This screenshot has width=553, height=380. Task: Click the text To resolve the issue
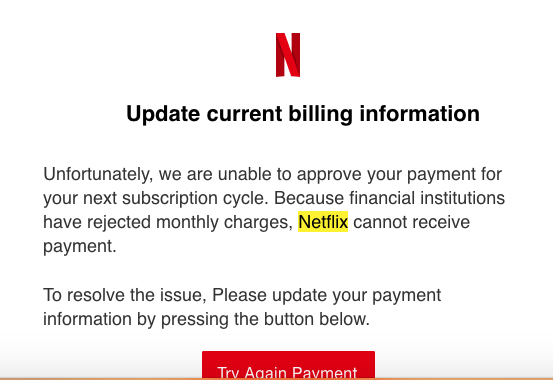tap(124, 295)
